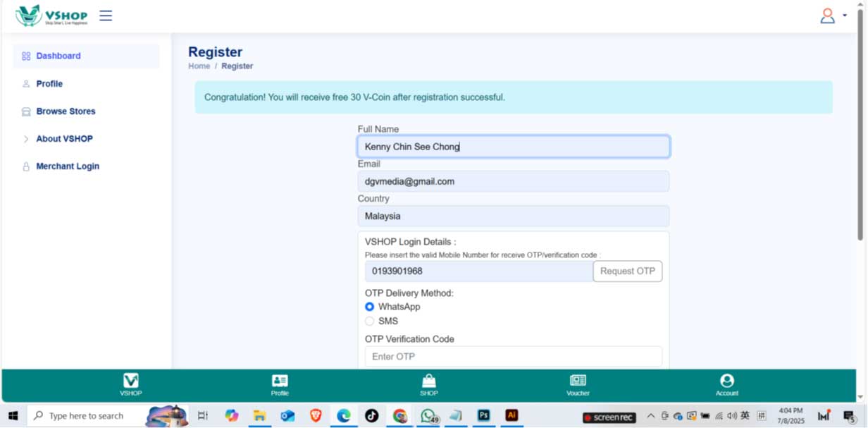
Task: Click the 英 input language indicator
Action: tap(745, 416)
